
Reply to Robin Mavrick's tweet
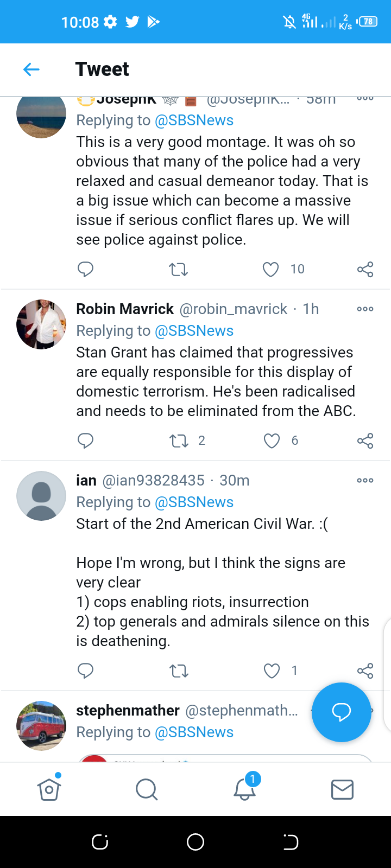(86, 441)
